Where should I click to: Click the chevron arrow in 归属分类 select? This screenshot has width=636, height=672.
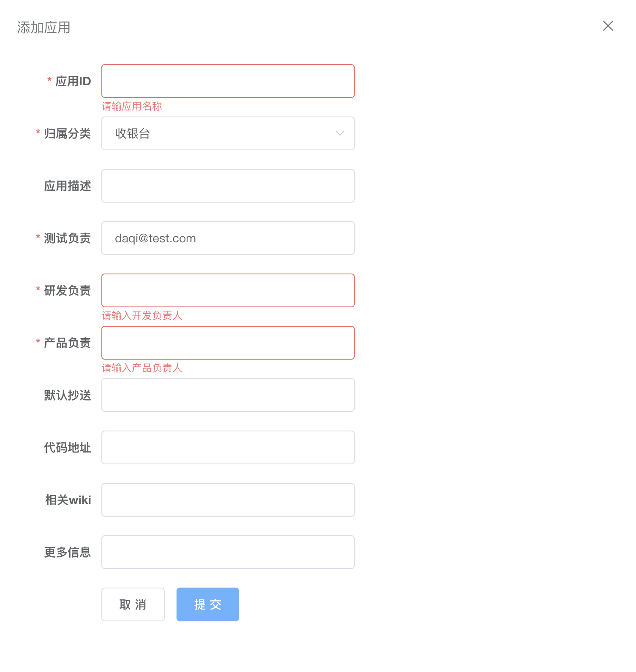(x=340, y=133)
